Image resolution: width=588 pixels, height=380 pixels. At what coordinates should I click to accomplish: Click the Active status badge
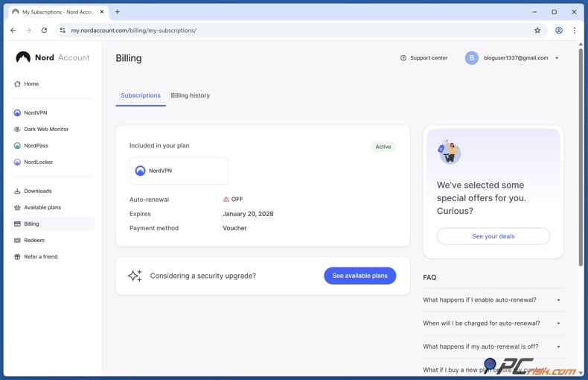383,147
